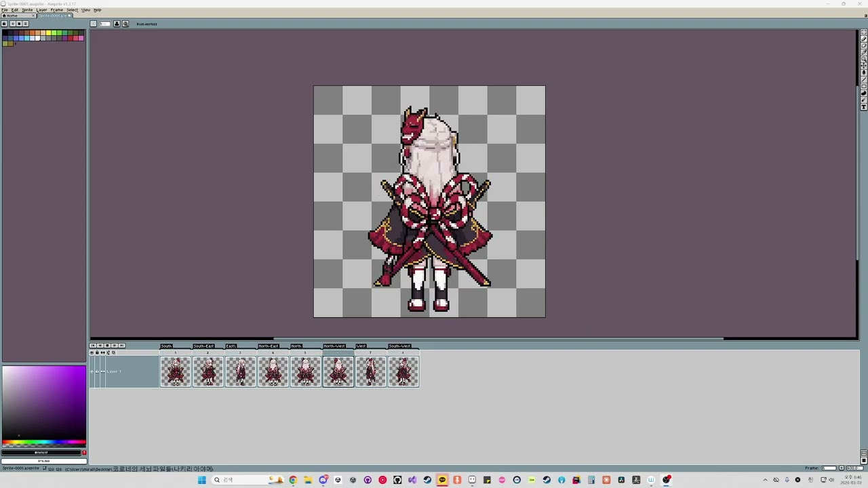Screen dimensions: 868x488
Task: Click the brush size input field
Action: click(105, 24)
